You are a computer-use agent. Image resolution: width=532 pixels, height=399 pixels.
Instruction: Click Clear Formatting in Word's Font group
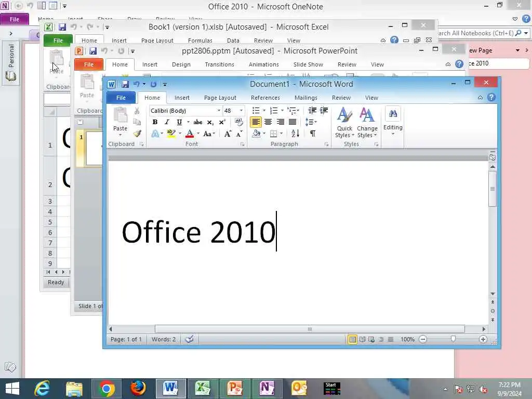(x=238, y=122)
